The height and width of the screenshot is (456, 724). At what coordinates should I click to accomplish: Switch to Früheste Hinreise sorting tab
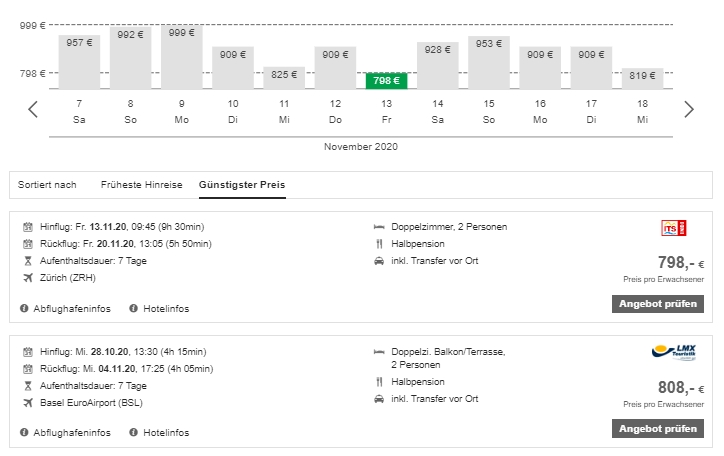point(141,185)
